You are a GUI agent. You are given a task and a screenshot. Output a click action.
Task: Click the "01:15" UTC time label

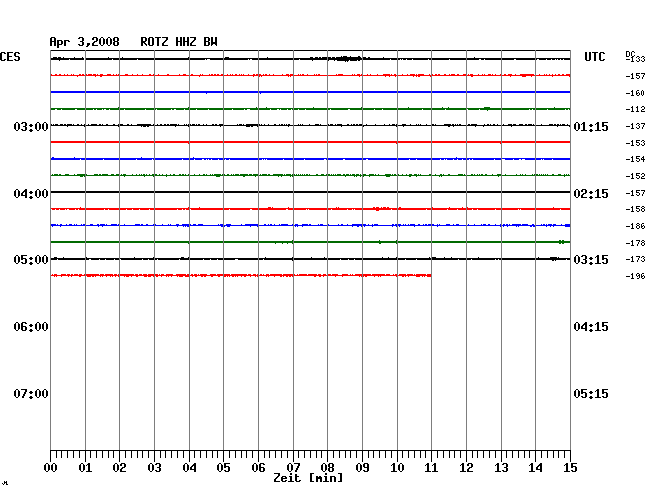click(x=591, y=126)
